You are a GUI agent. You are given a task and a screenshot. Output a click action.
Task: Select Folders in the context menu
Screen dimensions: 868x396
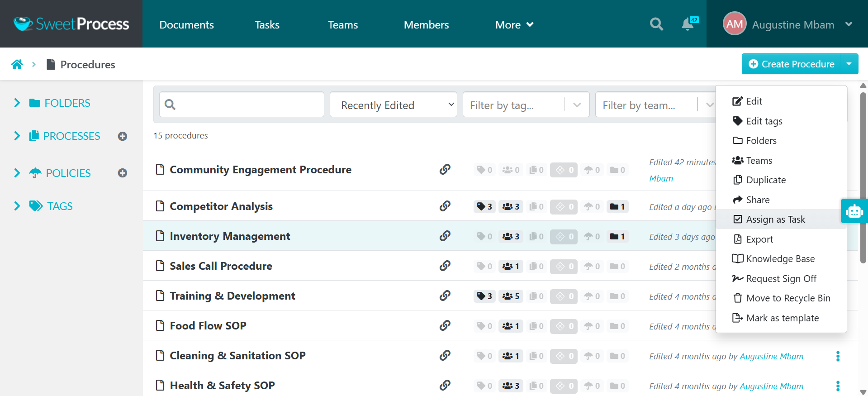tap(781, 140)
